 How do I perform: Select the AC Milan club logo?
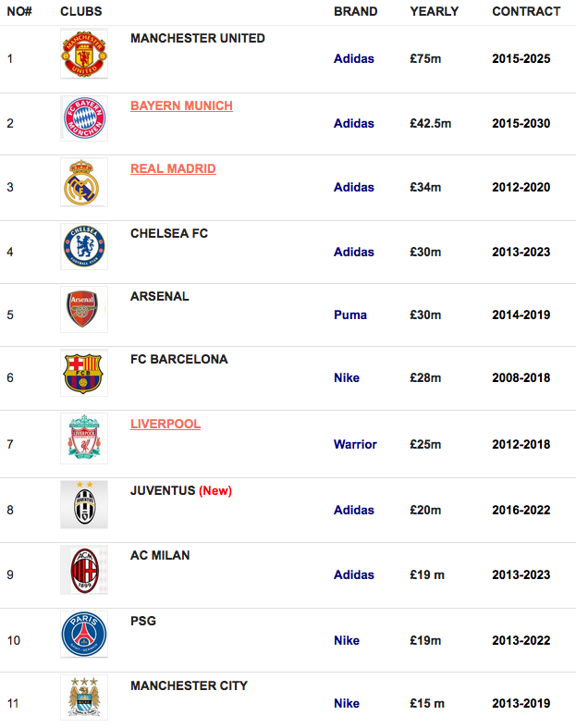[84, 570]
